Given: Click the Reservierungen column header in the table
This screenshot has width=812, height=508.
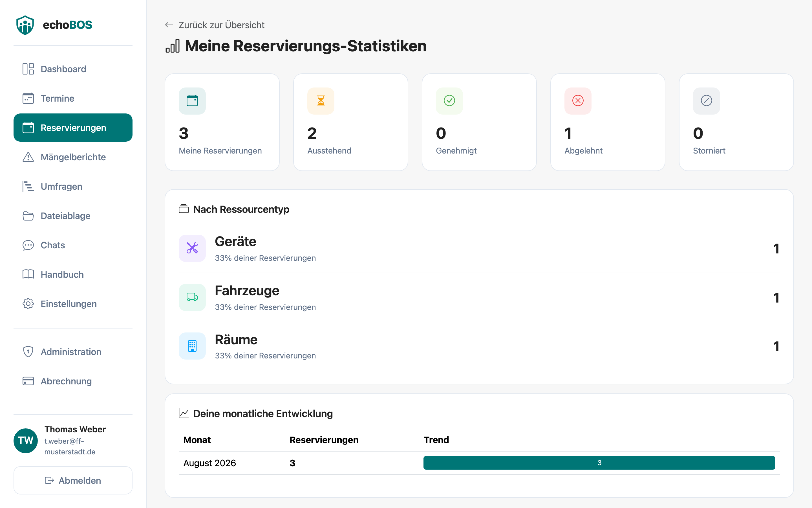Looking at the screenshot, I should pyautogui.click(x=324, y=440).
